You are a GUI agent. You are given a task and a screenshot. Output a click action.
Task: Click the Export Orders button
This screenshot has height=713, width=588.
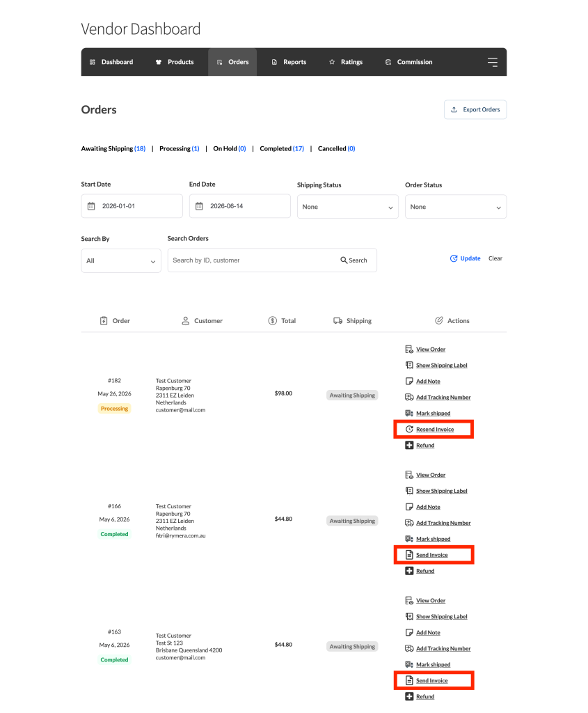coord(475,109)
